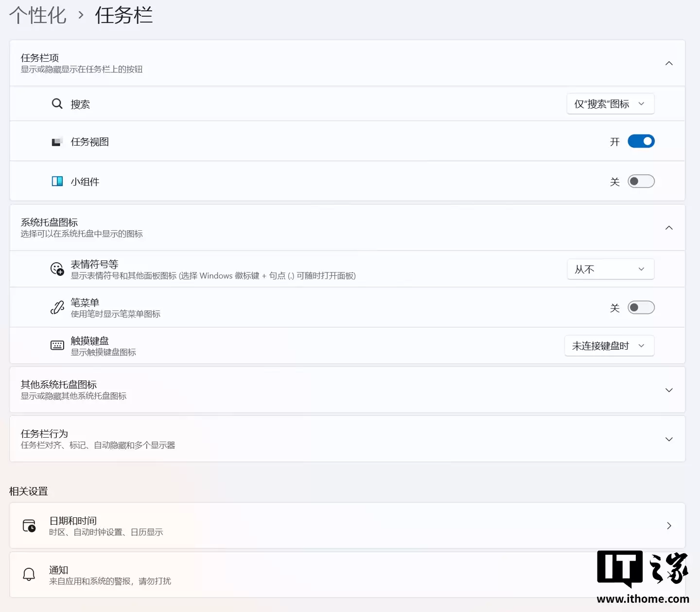The image size is (700, 612).
Task: Expand the 其他系统托盘图标 section
Action: point(669,390)
